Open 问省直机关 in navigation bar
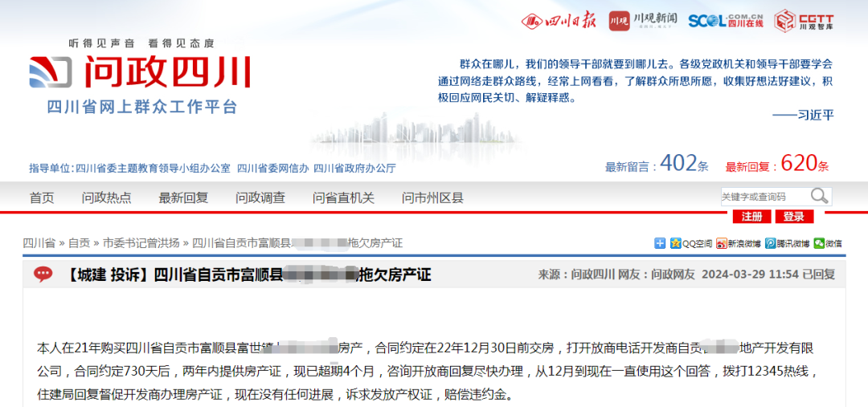 [x=343, y=197]
